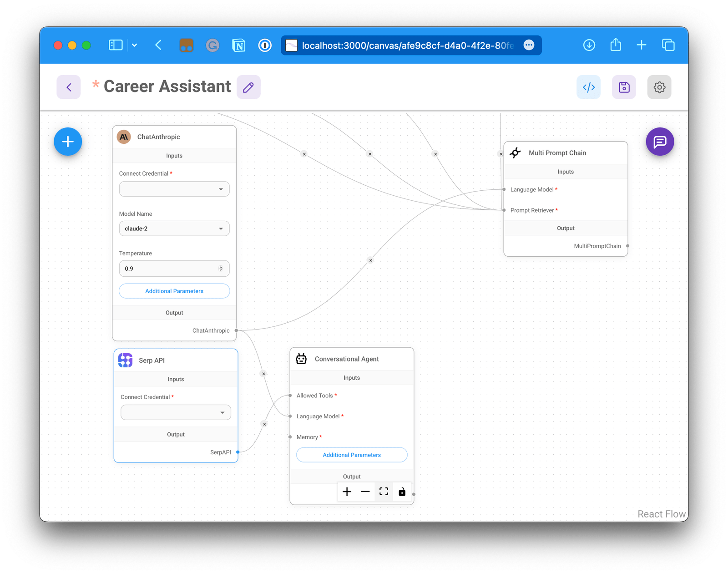
Task: Click Additional Parameters on ChatAnthropic
Action: point(174,291)
